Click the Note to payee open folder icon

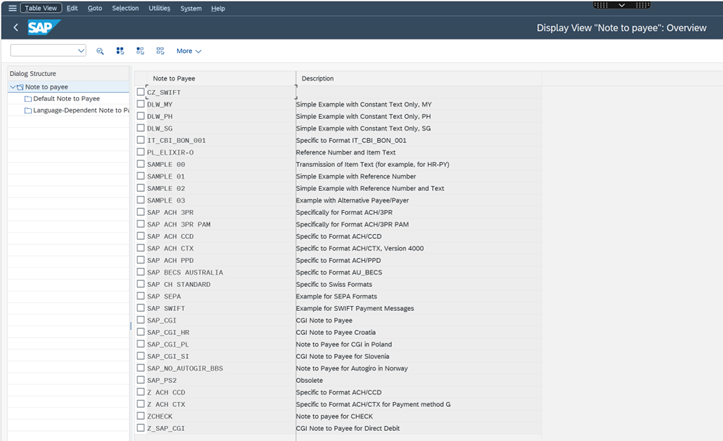point(20,87)
